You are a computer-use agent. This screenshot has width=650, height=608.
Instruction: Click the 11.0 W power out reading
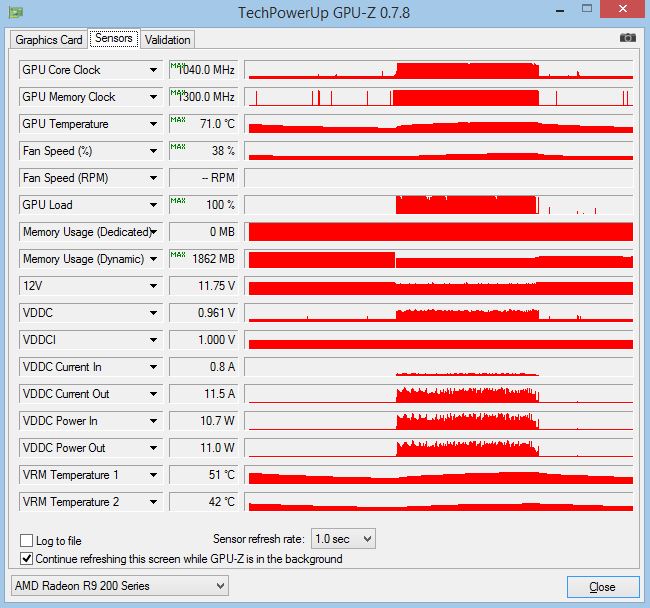[204, 448]
